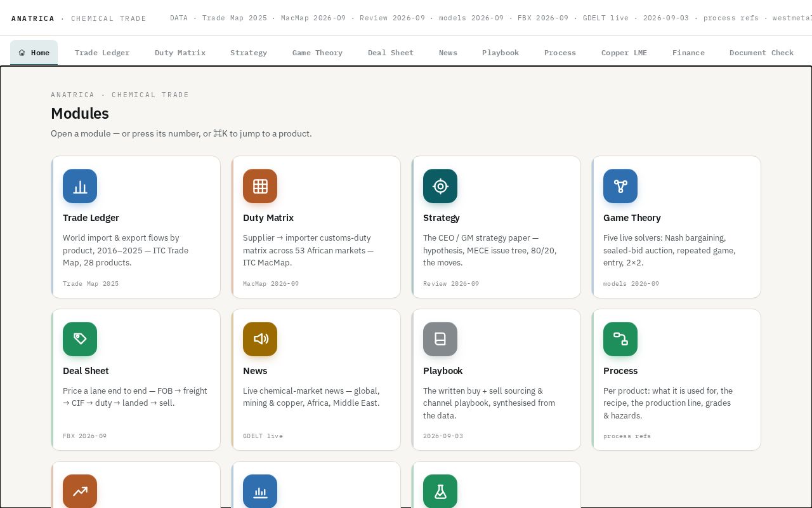Open the Strategy tab in navigation

(x=249, y=53)
